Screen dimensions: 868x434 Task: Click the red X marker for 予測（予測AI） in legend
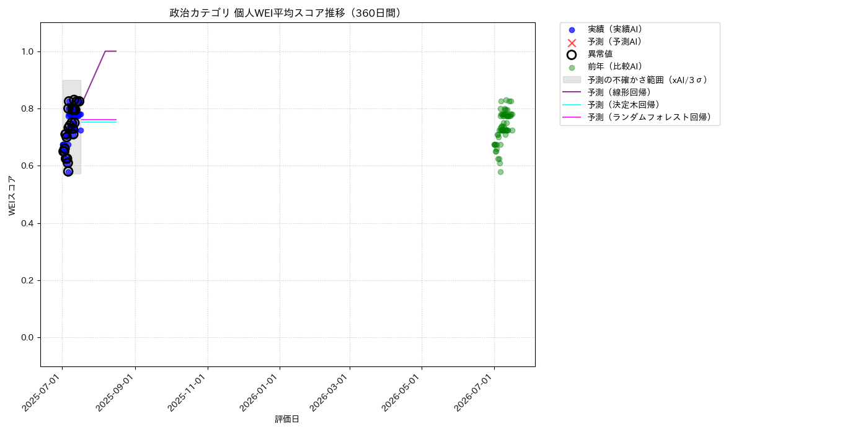pos(572,42)
